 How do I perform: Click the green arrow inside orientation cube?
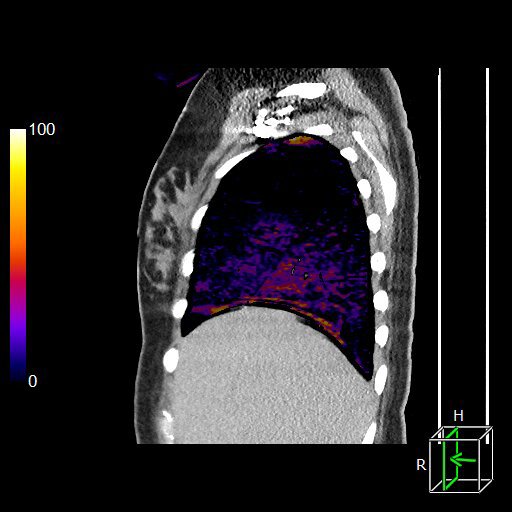(x=463, y=459)
